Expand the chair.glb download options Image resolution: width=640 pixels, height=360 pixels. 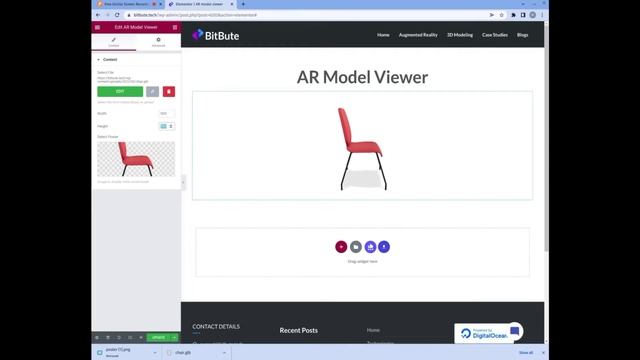(x=224, y=353)
